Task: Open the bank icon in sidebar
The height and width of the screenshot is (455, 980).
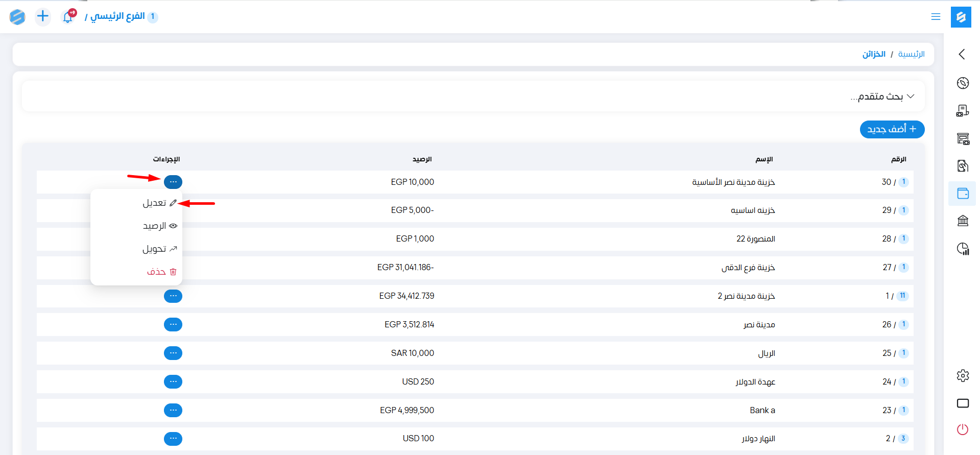Action: click(963, 221)
